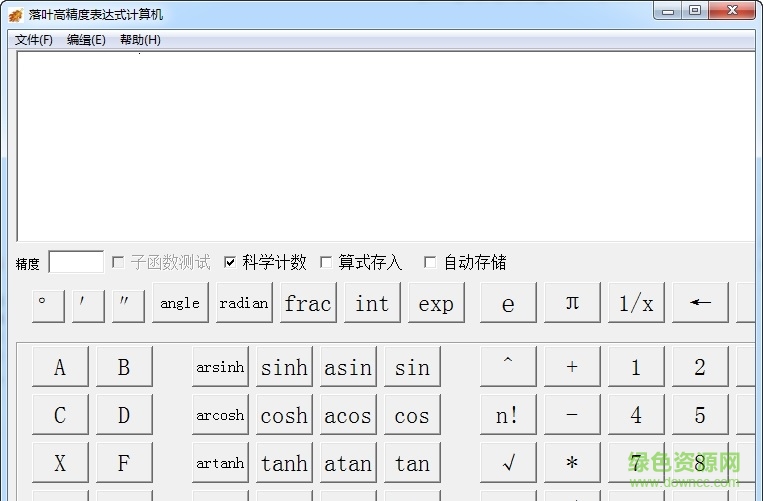This screenshot has width=763, height=501.
Task: Insert the artanh function
Action: (220, 462)
